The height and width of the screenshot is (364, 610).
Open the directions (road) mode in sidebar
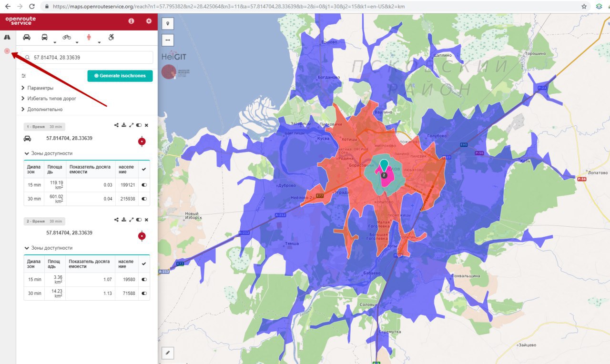pos(7,37)
